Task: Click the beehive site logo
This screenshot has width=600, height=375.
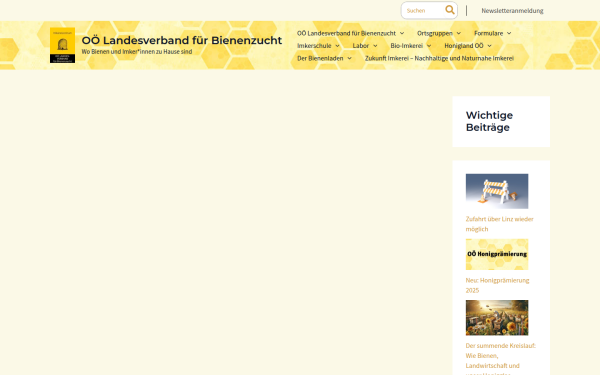Action: pos(62,45)
